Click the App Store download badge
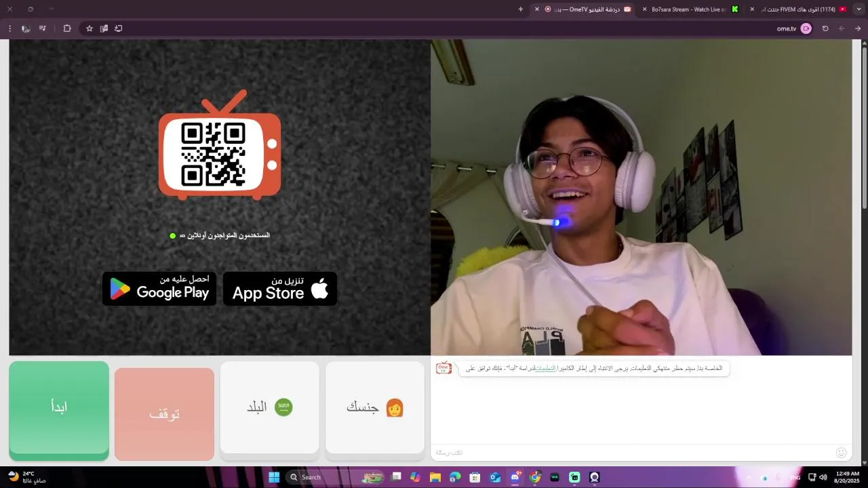 coord(280,289)
